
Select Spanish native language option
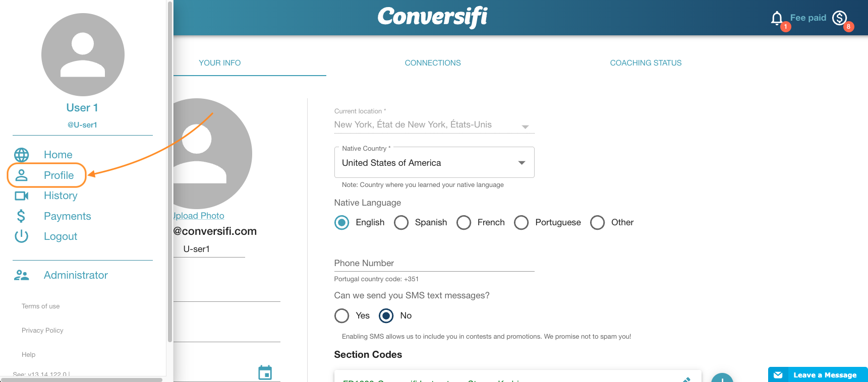401,222
